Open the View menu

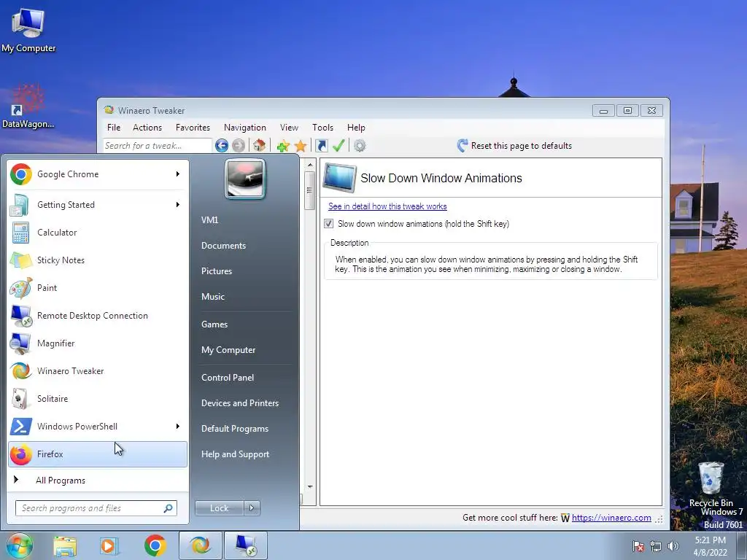(289, 128)
